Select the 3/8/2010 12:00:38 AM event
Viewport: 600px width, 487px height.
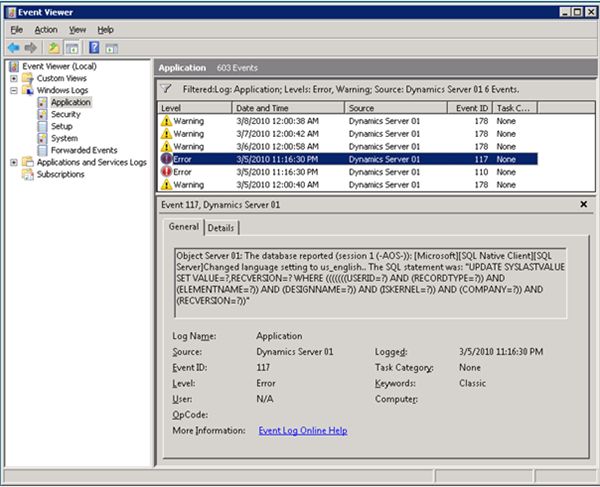pos(347,121)
